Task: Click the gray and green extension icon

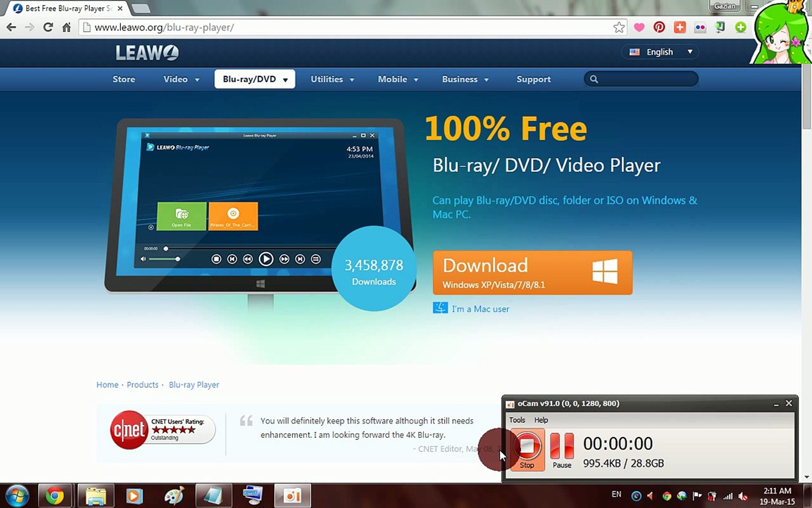Action: 720,27
